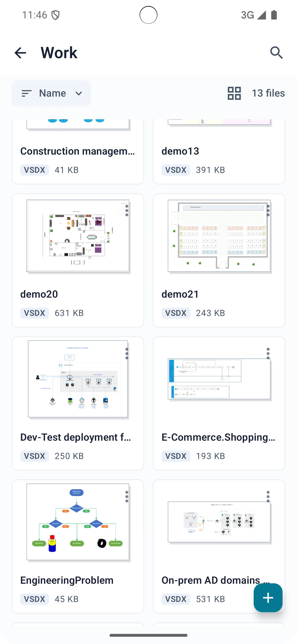Screen dimensions: 297x644
Task: Go back using the arrow icon
Action: coord(20,53)
